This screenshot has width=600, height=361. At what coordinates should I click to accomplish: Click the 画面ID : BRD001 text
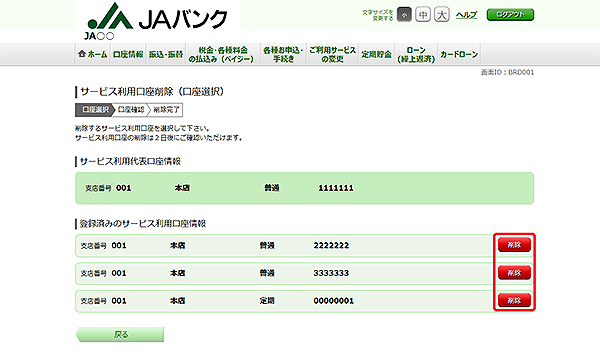(507, 72)
